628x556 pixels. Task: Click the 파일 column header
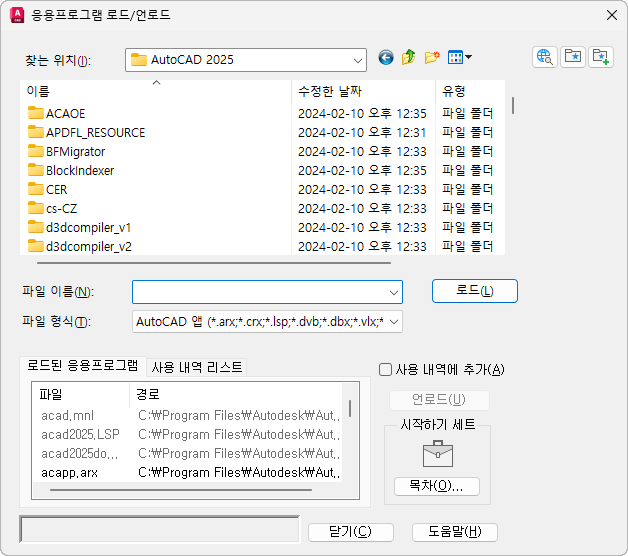81,395
